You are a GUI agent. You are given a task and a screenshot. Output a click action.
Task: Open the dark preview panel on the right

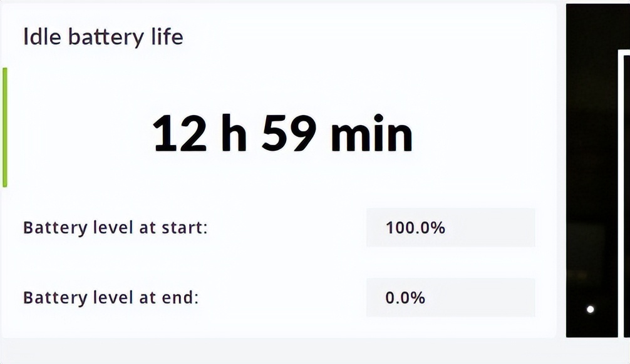598,171
